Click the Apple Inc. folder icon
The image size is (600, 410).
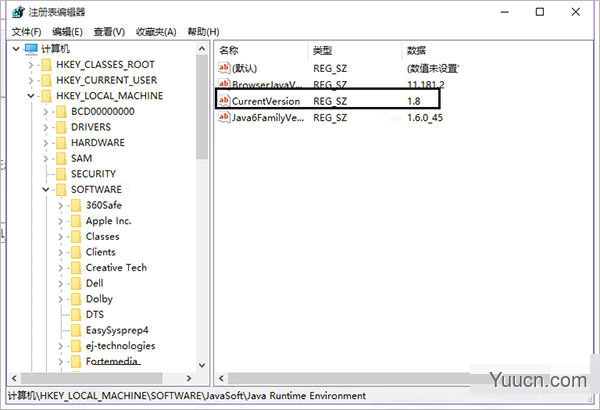[x=76, y=221]
